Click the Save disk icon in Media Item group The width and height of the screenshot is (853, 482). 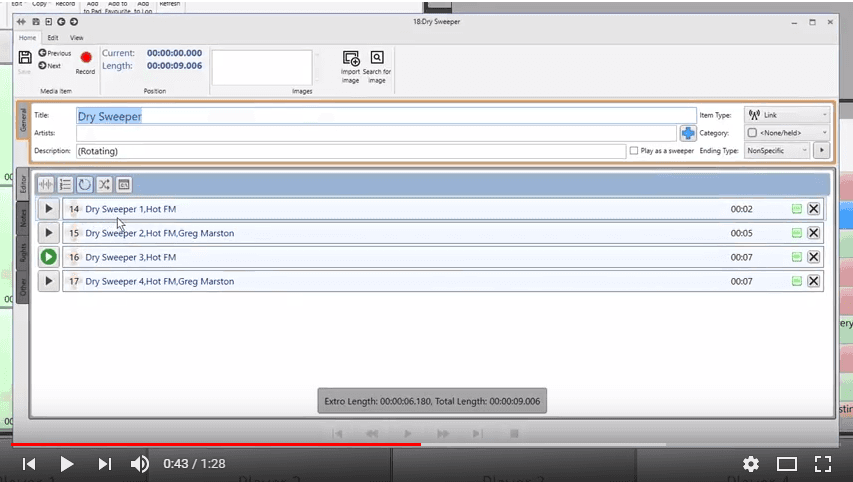tap(24, 58)
